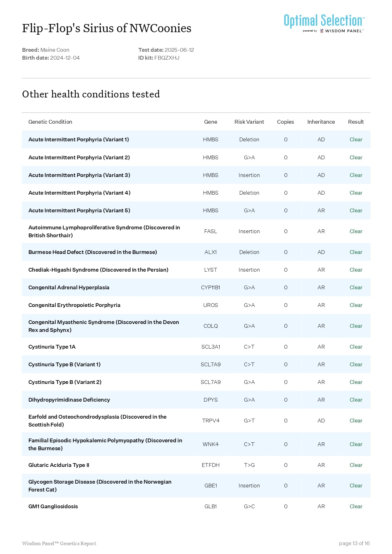Click the TRPV4 gene cell
This screenshot has width=392, height=554.
pyautogui.click(x=211, y=421)
